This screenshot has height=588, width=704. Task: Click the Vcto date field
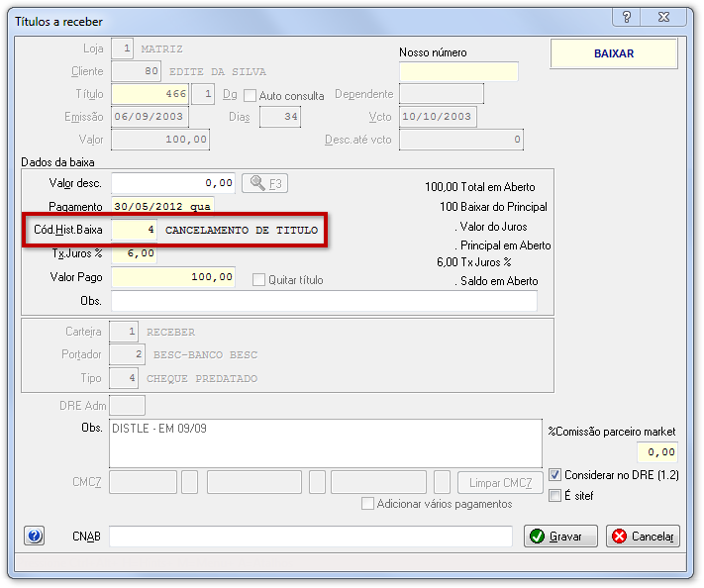438,117
